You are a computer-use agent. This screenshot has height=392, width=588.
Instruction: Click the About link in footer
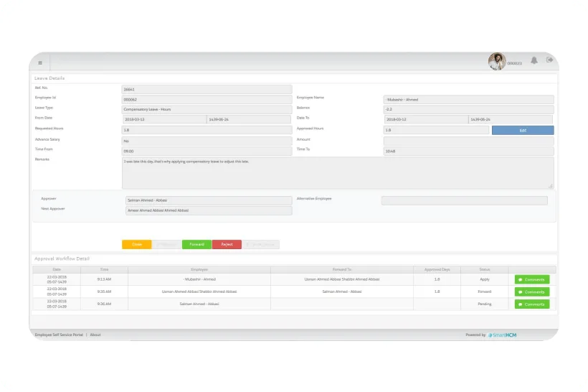[95, 335]
